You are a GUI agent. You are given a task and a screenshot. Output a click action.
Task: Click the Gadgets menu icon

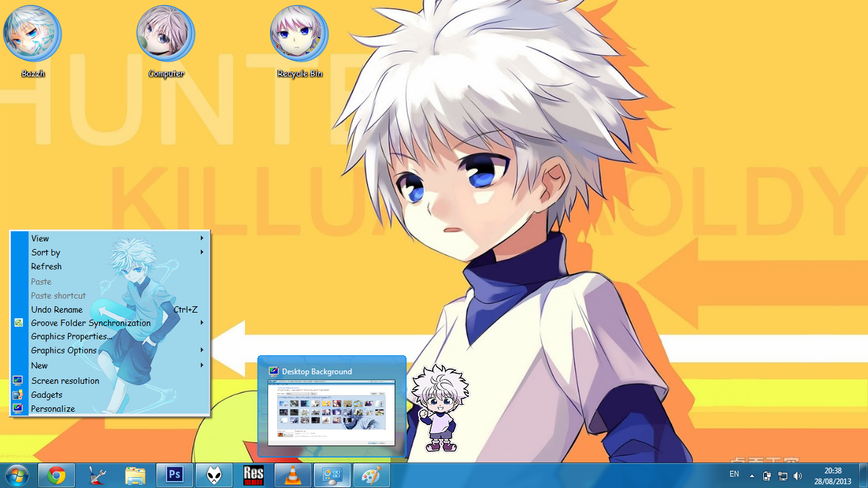[18, 395]
